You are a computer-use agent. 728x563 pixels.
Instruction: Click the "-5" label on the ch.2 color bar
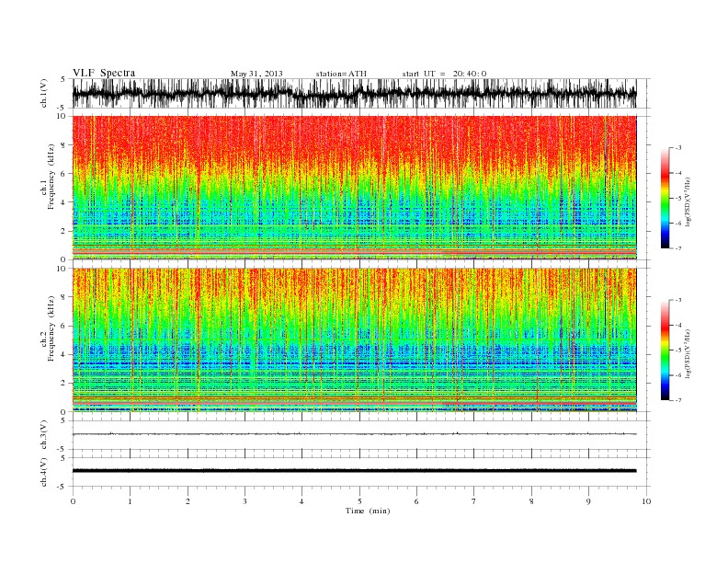[x=677, y=350]
